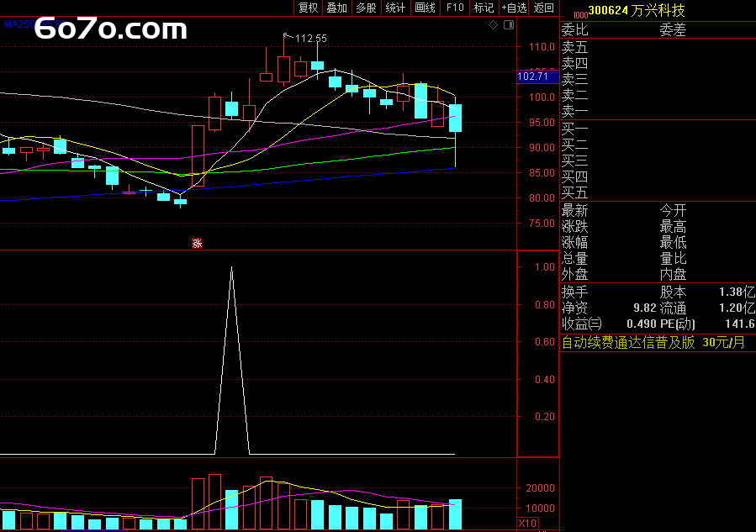Select the 买四 order row
This screenshot has height=532, width=756.
(658, 176)
